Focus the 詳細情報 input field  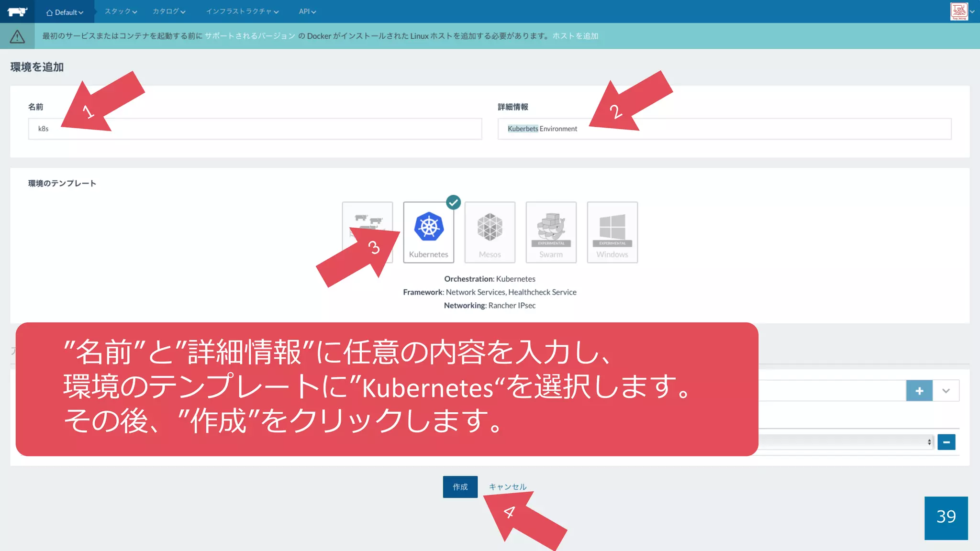coord(724,129)
